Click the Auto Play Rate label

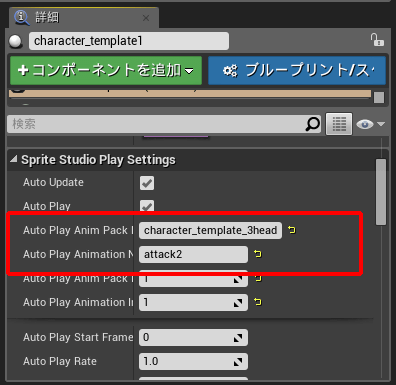pos(60,361)
